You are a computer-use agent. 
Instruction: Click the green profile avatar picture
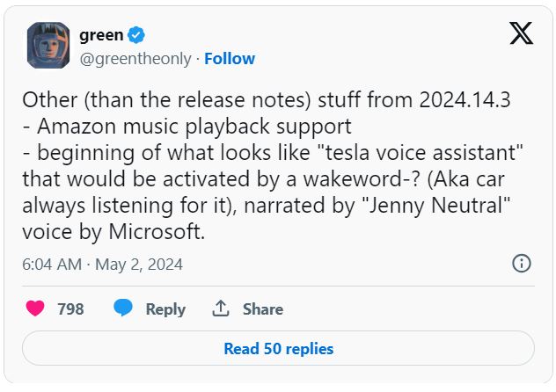coord(48,46)
